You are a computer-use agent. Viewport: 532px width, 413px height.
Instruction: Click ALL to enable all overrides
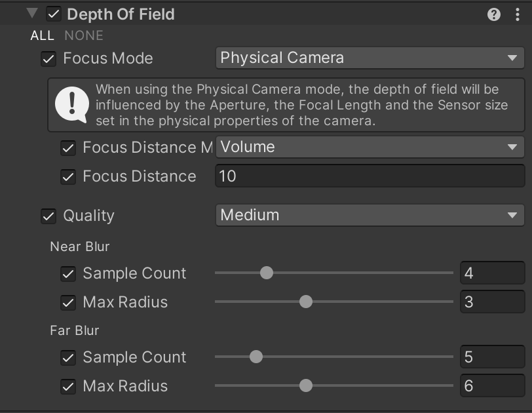pyautogui.click(x=43, y=35)
